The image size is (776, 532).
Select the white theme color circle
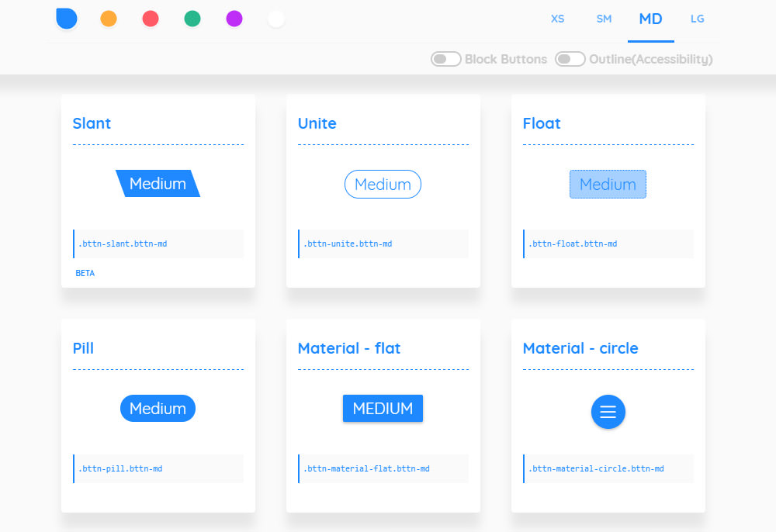(x=276, y=17)
